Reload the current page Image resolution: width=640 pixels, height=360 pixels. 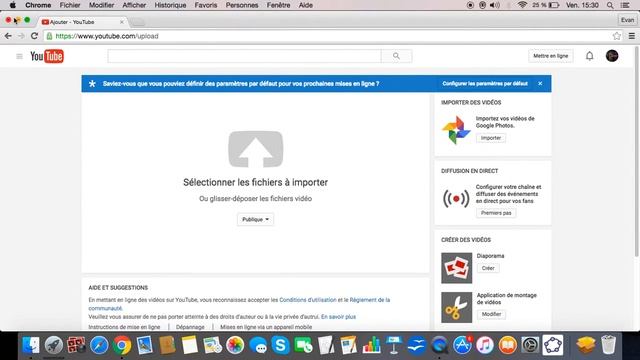pyautogui.click(x=34, y=36)
